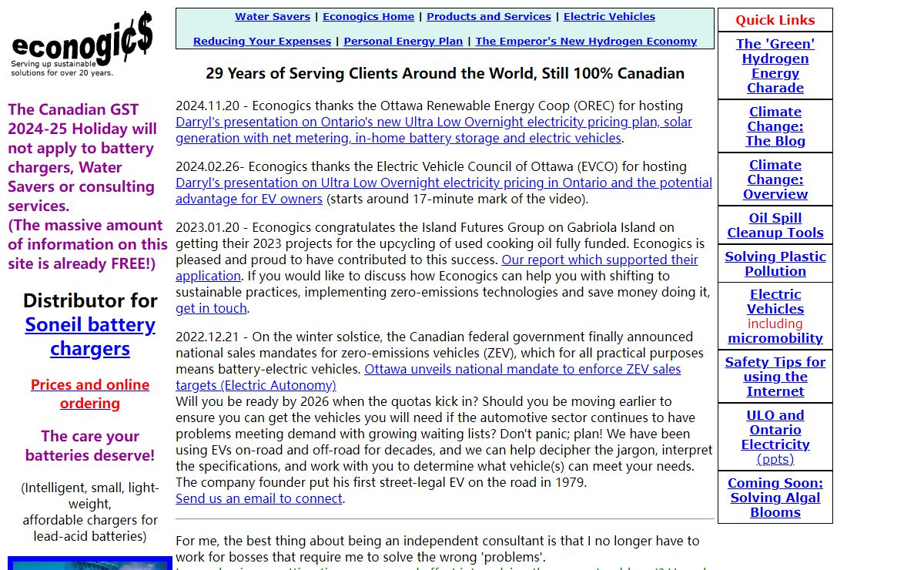
Task: Open The Emperor's New Hydrogen Economy link
Action: 586,41
